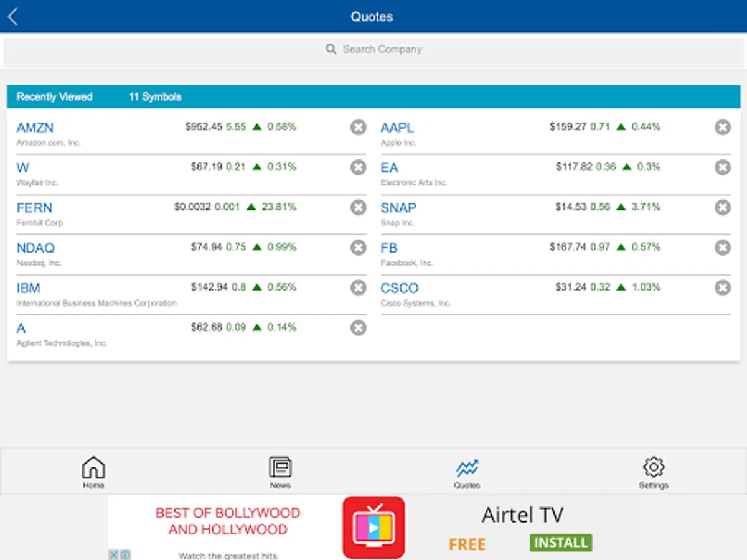
Task: Click the Quotes page title
Action: click(372, 17)
